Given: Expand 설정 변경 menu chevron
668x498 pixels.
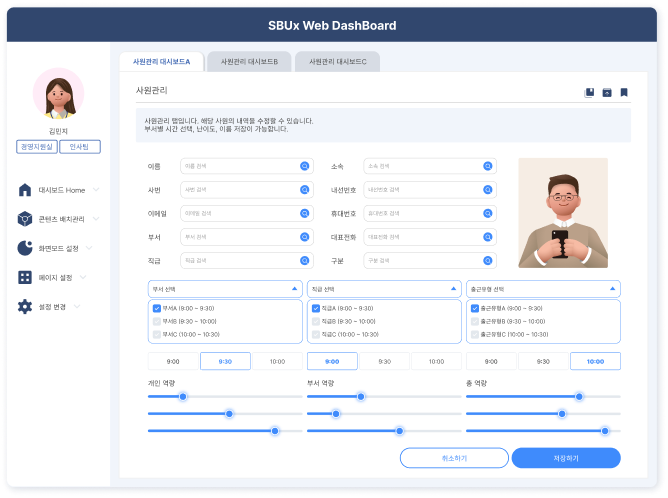Looking at the screenshot, I should (77, 306).
